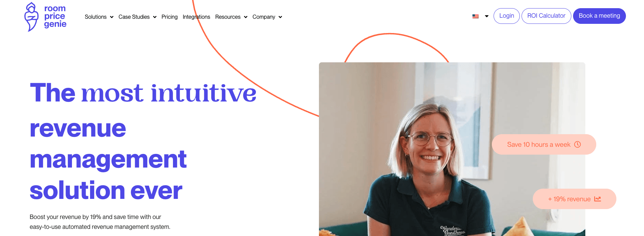This screenshot has width=644, height=236.
Task: Click the Save 10 hours a week badge
Action: pos(544,144)
